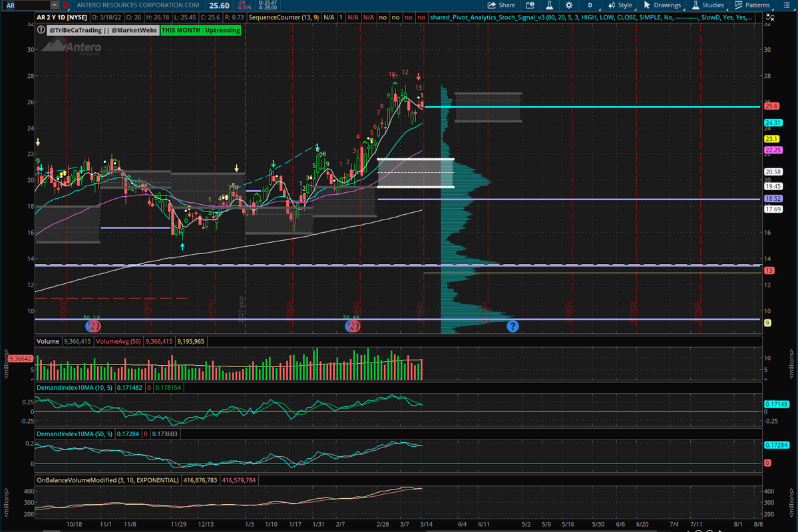Viewport: 798px width, 532px height.
Task: Click the AR symbol input field
Action: coord(27,5)
